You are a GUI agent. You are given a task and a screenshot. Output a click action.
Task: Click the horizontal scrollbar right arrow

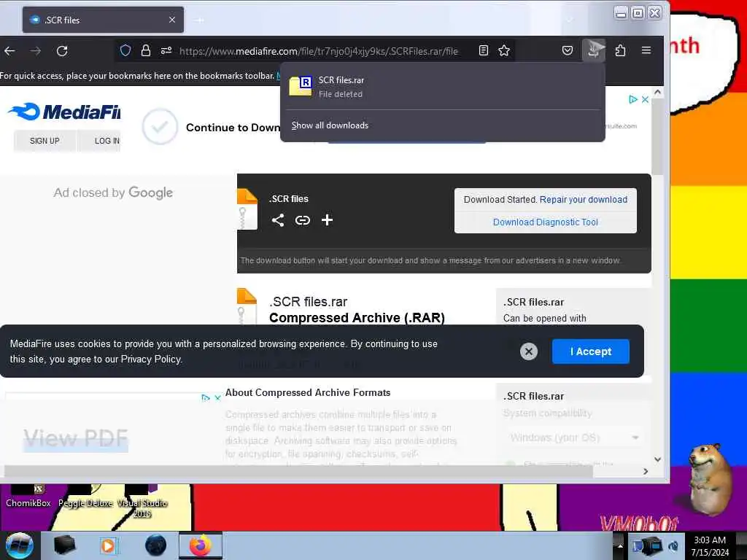point(646,472)
